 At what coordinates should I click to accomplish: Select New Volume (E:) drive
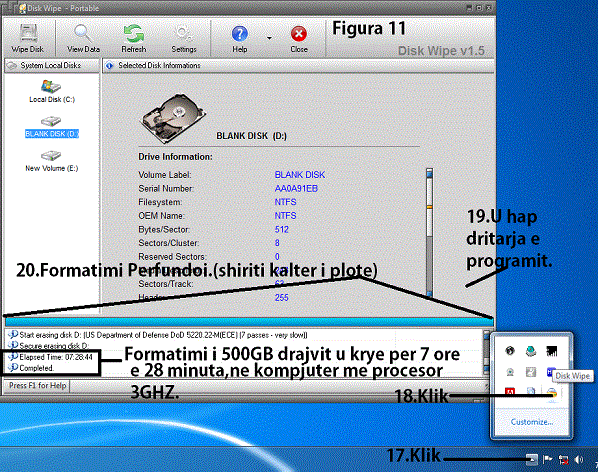tap(52, 161)
